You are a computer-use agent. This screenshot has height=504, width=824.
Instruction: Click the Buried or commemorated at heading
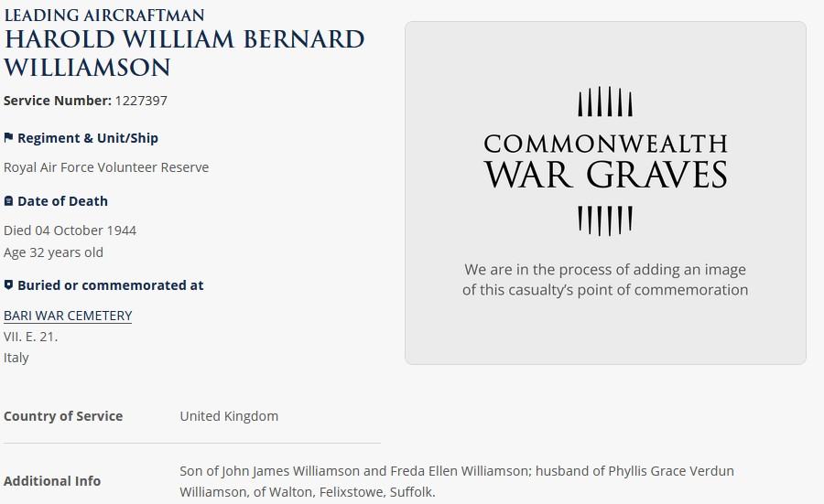(x=111, y=285)
